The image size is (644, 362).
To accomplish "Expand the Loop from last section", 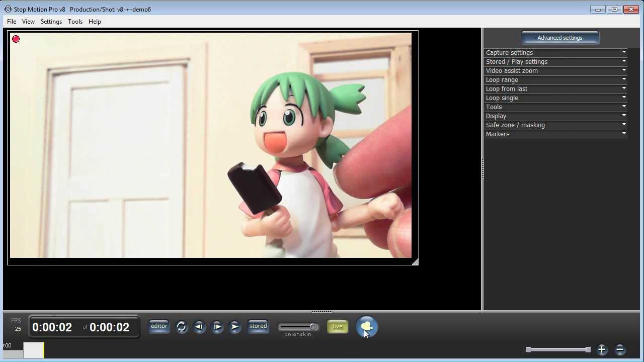I will tap(556, 88).
